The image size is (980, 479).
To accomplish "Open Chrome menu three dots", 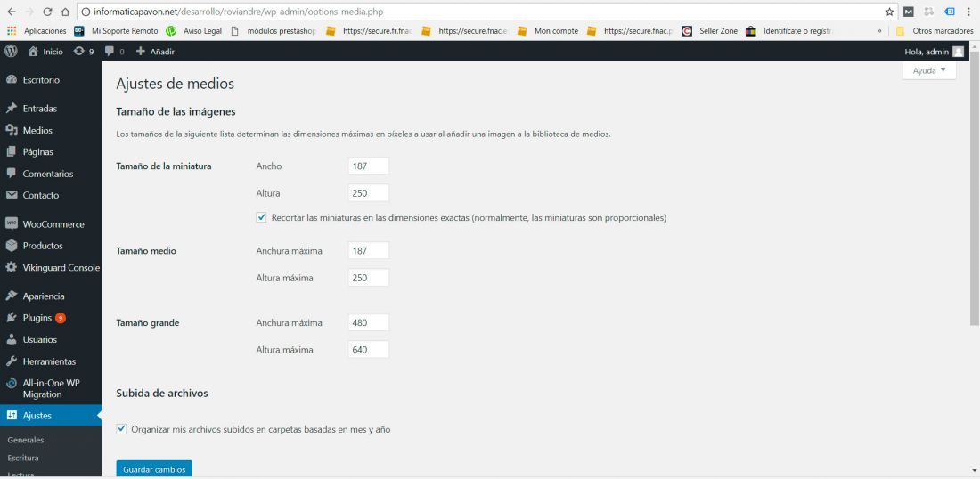I will [969, 12].
